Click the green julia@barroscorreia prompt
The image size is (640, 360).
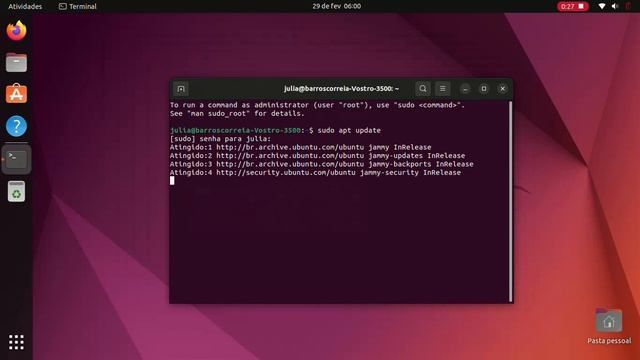pyautogui.click(x=236, y=130)
